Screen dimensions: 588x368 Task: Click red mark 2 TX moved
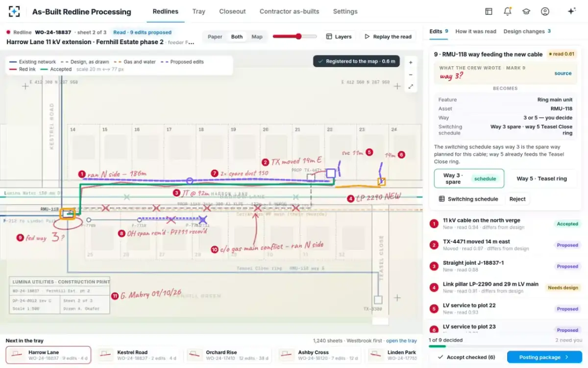265,162
